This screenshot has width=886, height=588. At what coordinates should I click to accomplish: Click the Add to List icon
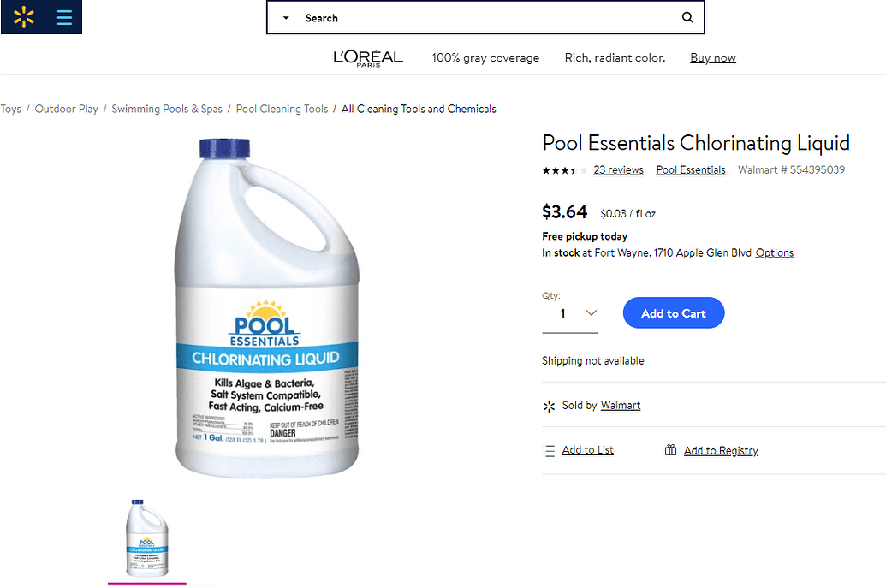(x=549, y=449)
